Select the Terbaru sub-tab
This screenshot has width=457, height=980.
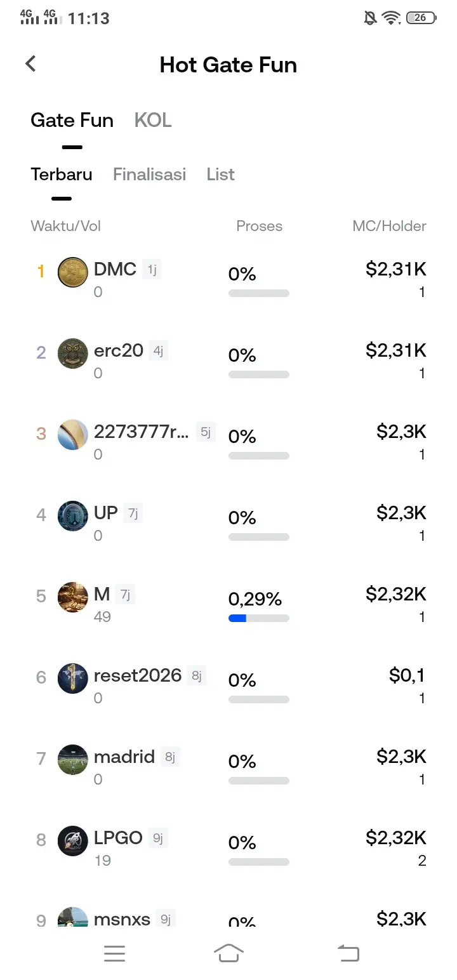(62, 175)
